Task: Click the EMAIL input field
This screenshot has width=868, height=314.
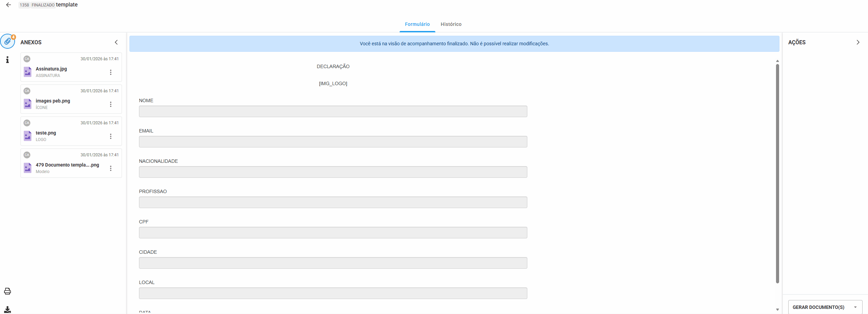Action: click(x=333, y=142)
